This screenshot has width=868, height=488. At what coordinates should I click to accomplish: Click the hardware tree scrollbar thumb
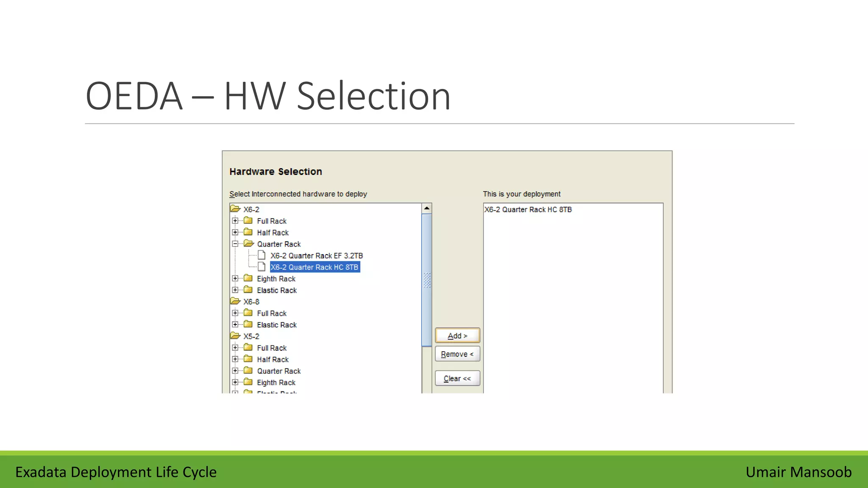pos(427,280)
